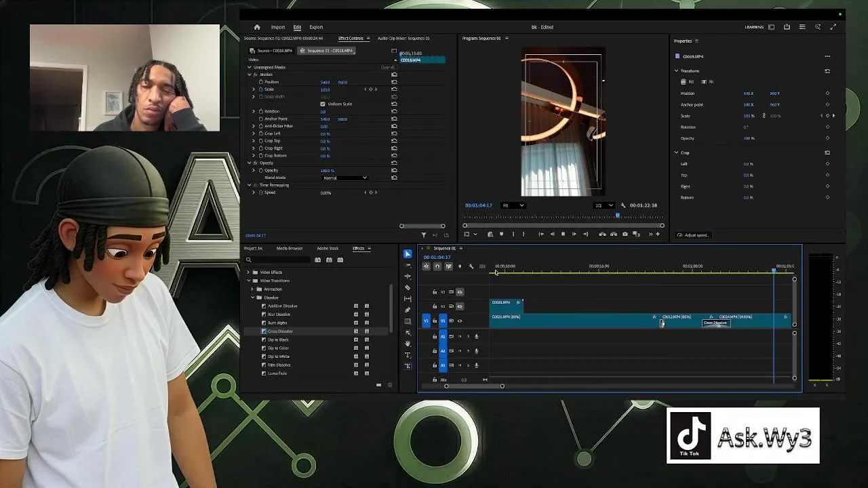Select the Ripple Edit tool
The width and height of the screenshot is (868, 488).
point(408,276)
